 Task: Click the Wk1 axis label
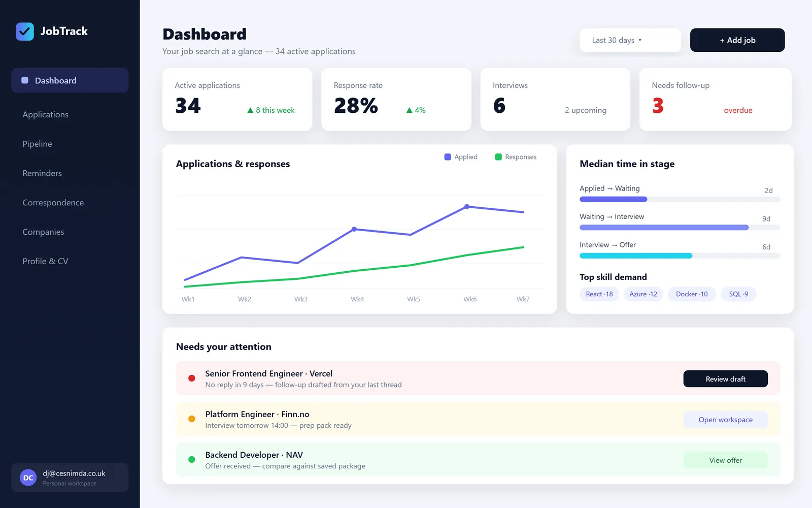tap(188, 299)
